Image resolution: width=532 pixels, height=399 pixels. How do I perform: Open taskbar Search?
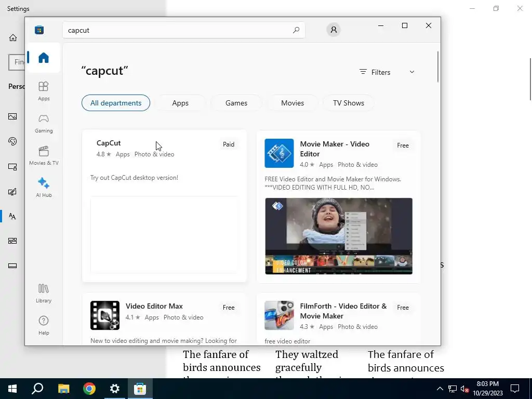(37, 389)
